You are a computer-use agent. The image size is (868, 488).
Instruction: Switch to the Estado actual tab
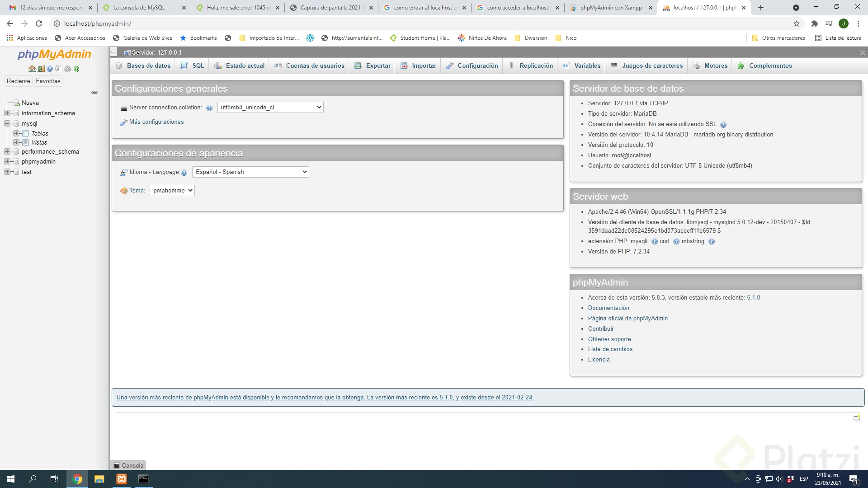point(240,66)
